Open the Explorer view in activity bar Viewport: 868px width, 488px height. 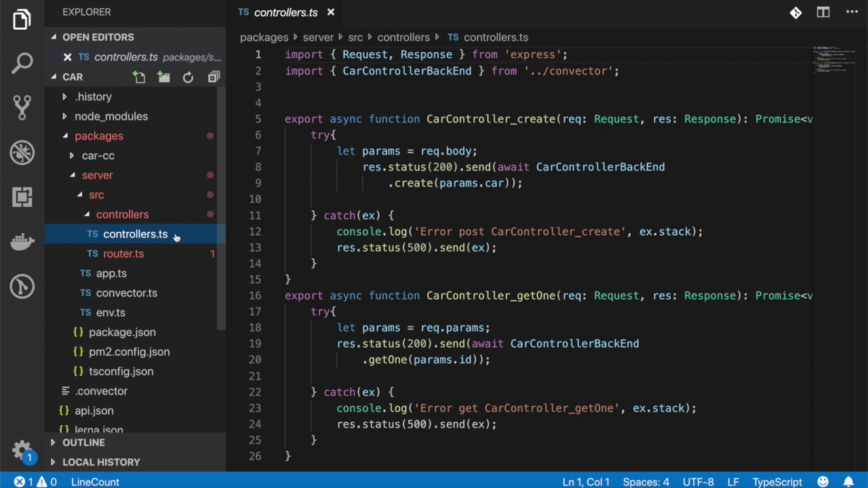coord(22,20)
